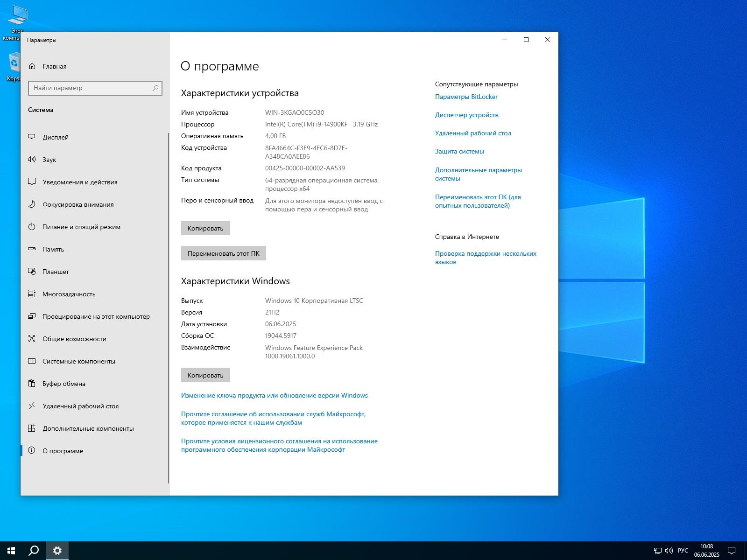
Task: Open the Главная home icon
Action: 32,66
